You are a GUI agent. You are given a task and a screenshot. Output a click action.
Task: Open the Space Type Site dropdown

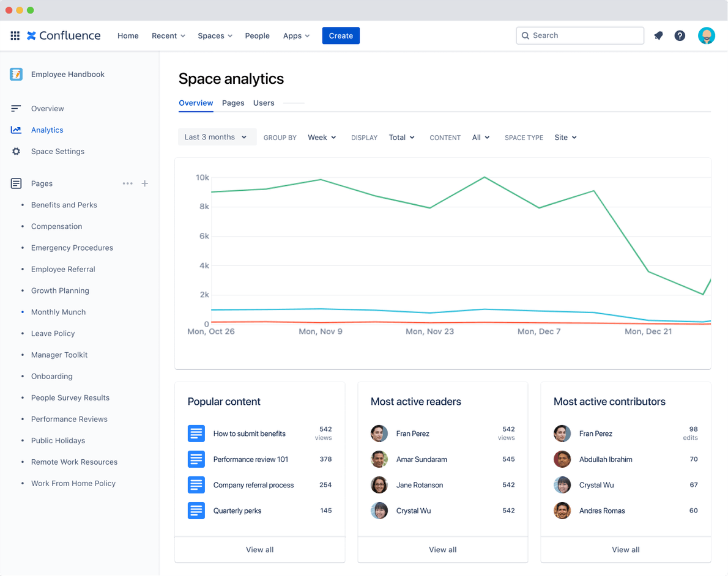(565, 137)
